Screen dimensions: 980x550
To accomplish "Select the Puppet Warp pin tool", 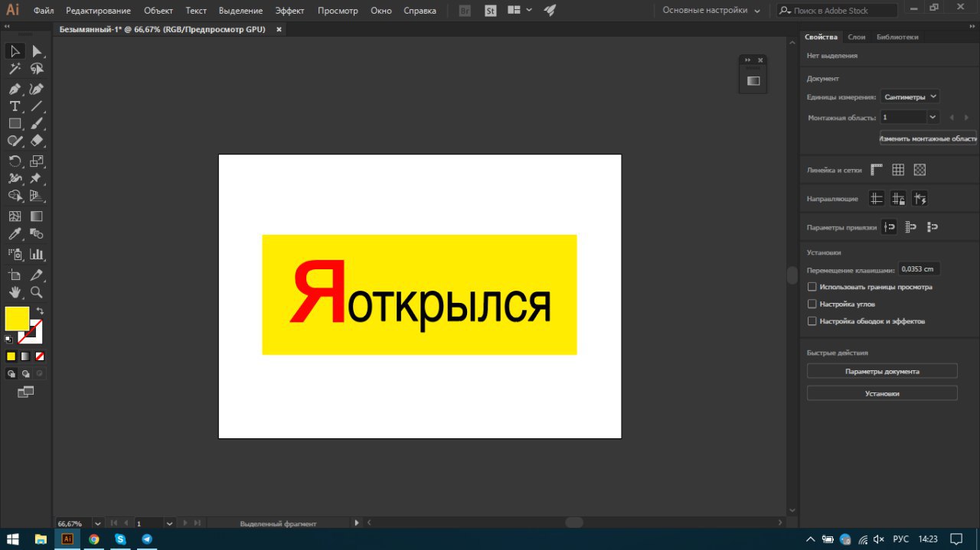I will 36,178.
